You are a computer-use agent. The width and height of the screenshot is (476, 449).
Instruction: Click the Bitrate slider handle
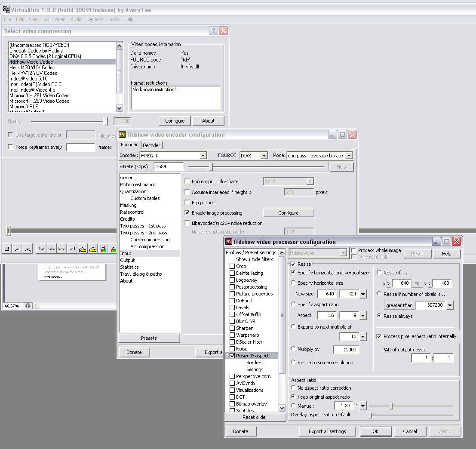(x=211, y=167)
